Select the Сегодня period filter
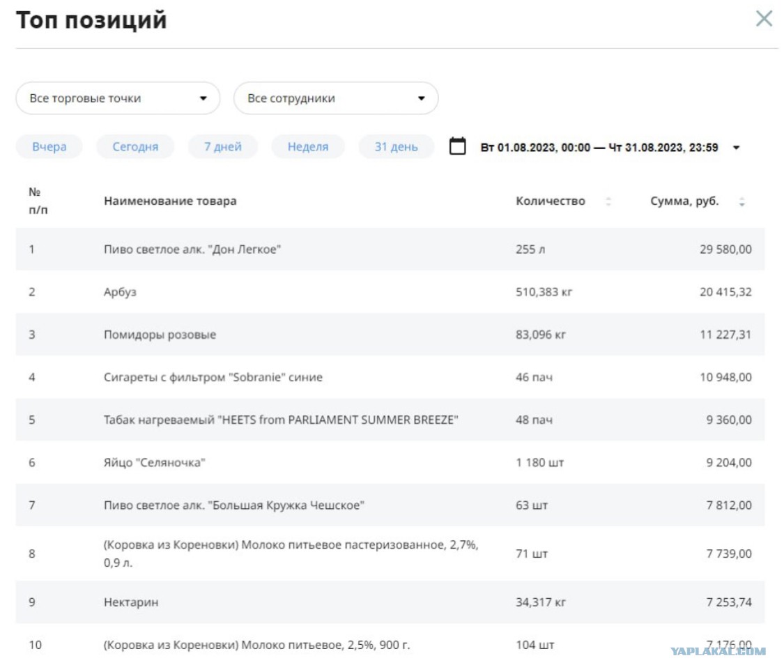Viewport: 784px width, 672px height. click(x=135, y=146)
